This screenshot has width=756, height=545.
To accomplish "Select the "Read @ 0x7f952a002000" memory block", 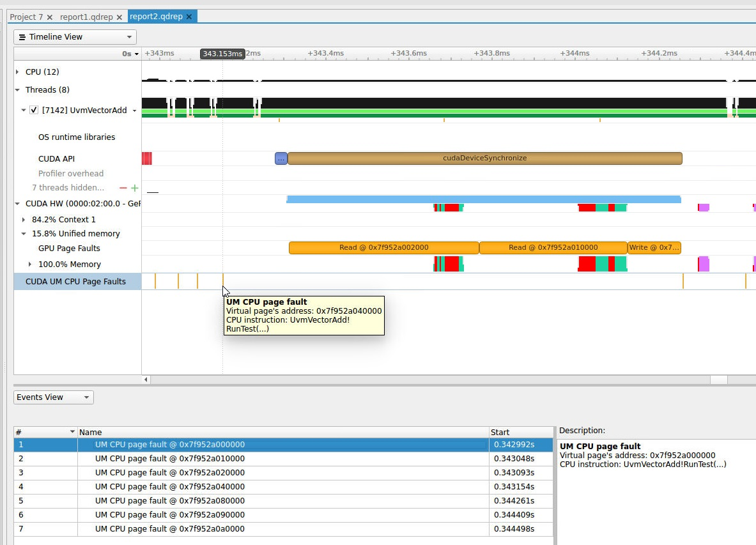I will [383, 247].
